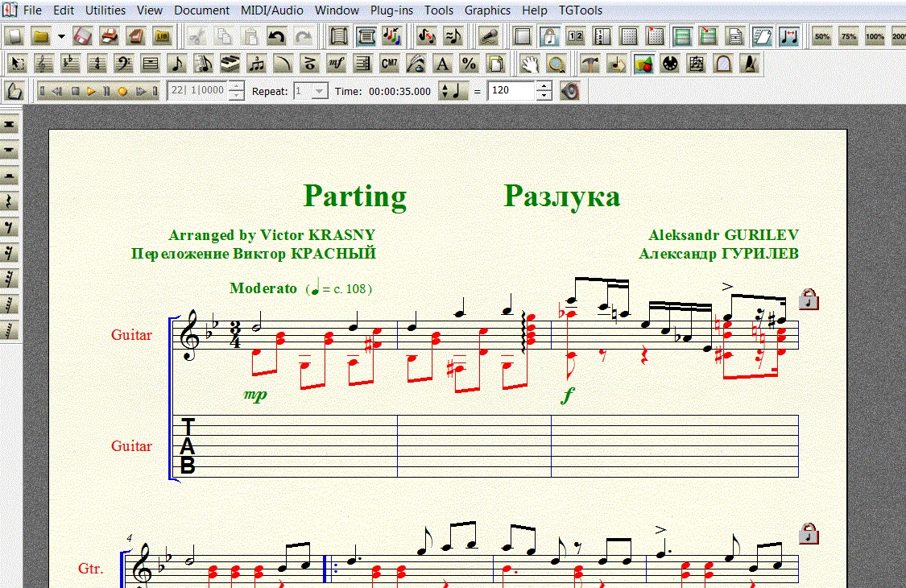Start recording with the record button

click(x=122, y=91)
